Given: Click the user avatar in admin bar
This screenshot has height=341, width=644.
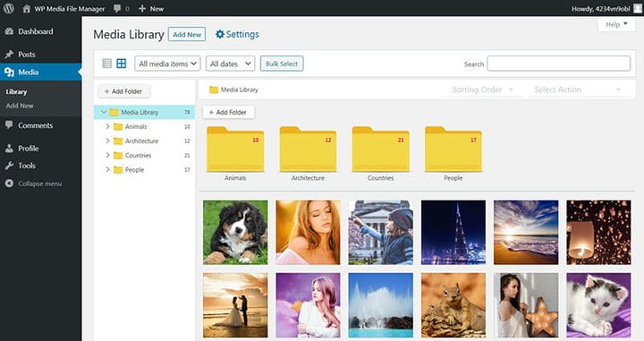Looking at the screenshot, I should [x=638, y=9].
